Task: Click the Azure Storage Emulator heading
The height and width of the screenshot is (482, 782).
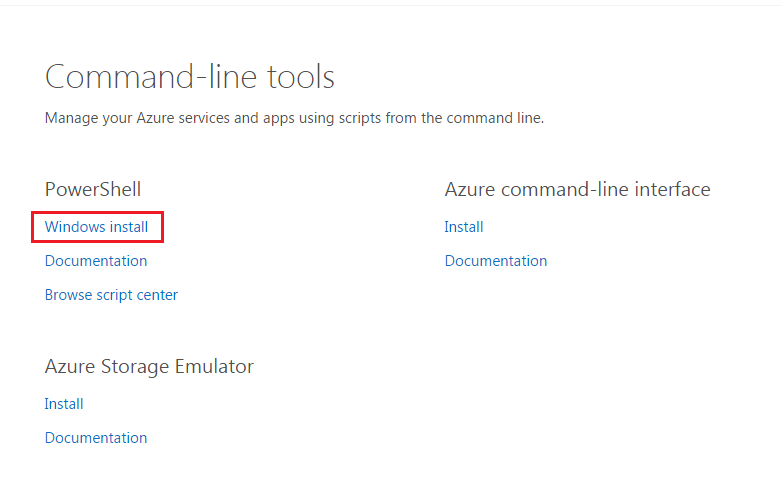Action: click(149, 367)
